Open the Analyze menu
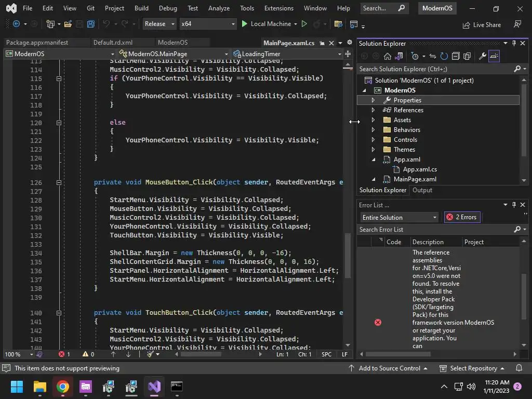The height and width of the screenshot is (399, 532). [x=219, y=8]
